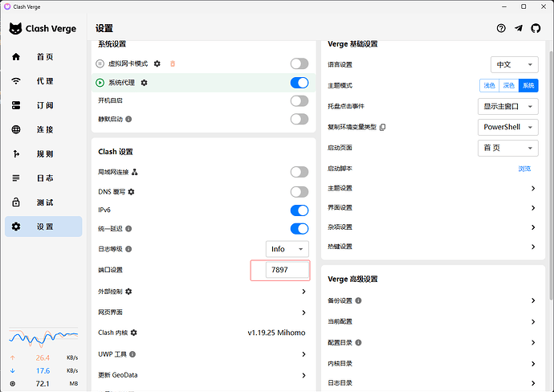Enable the DNS 覆写 switch
Viewport: 554px width, 392px height.
[299, 192]
